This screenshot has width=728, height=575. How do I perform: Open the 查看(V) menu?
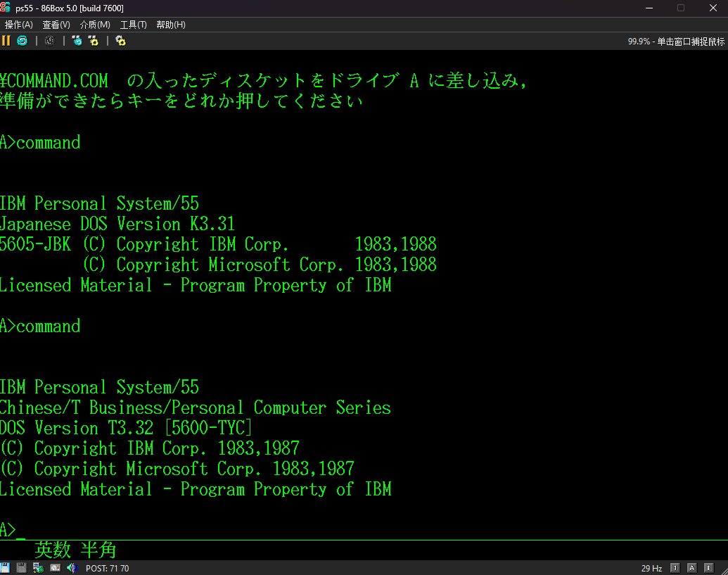tap(56, 25)
